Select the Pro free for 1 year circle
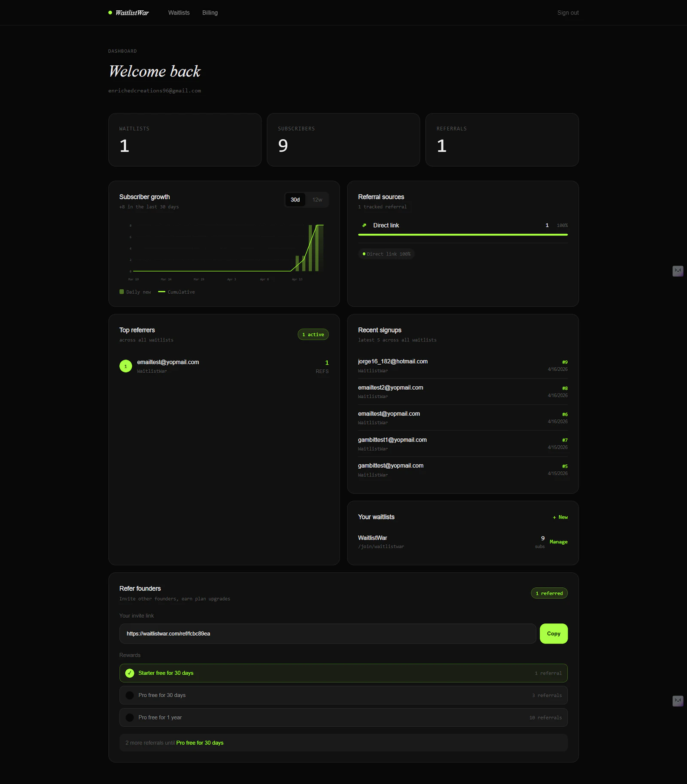This screenshot has height=784, width=687. pos(129,717)
